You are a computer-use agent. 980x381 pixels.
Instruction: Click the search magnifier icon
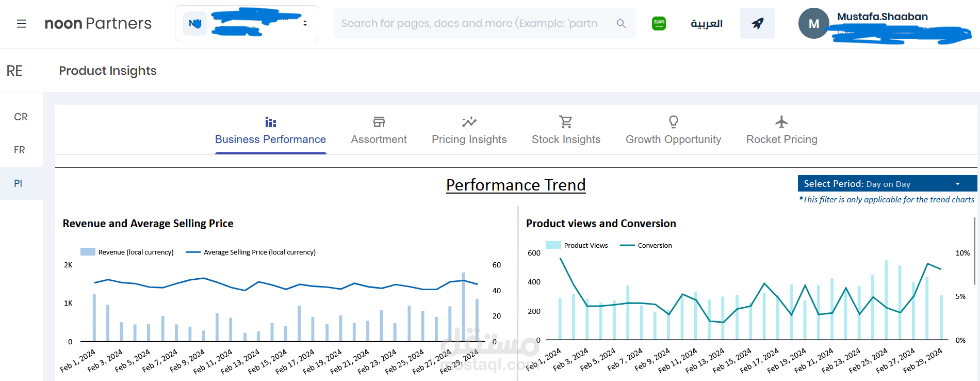621,23
